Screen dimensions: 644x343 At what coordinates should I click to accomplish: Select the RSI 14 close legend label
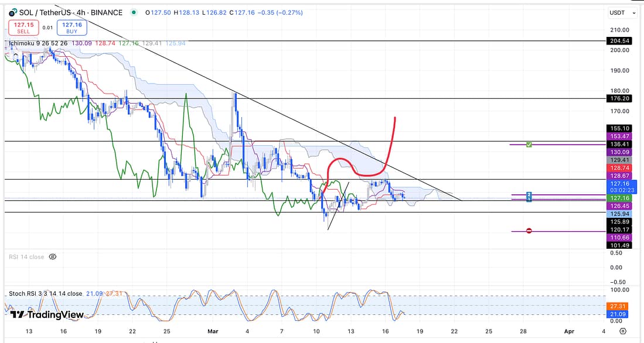pyautogui.click(x=26, y=256)
